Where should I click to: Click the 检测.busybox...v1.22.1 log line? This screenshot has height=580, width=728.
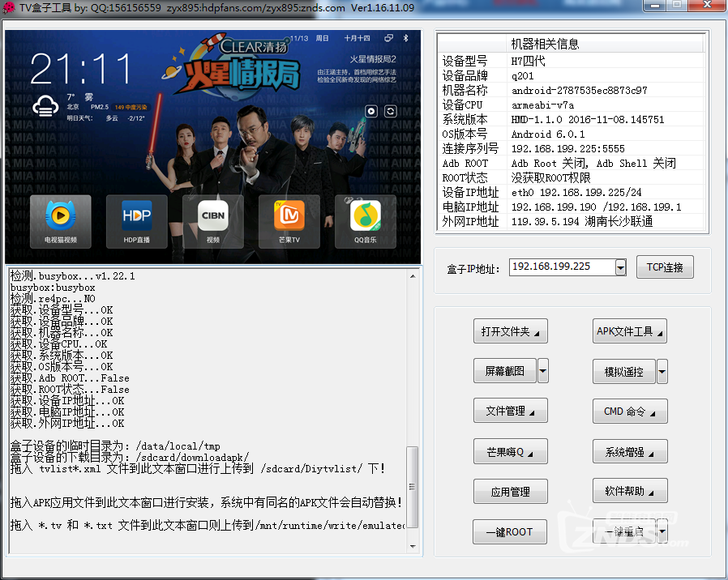(x=73, y=276)
